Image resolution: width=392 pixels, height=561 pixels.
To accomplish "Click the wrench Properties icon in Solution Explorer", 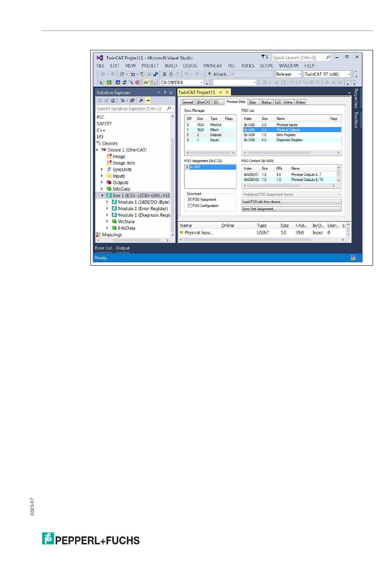I will click(141, 100).
